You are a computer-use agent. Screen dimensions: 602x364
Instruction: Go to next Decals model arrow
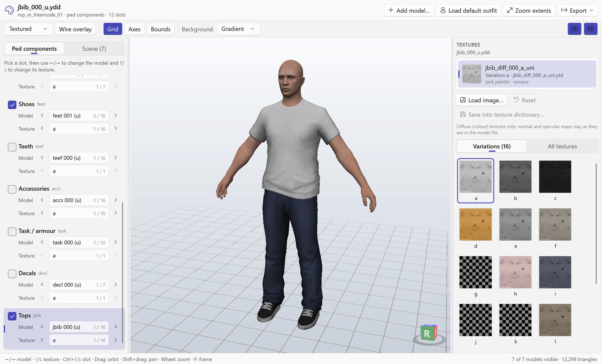116,285
